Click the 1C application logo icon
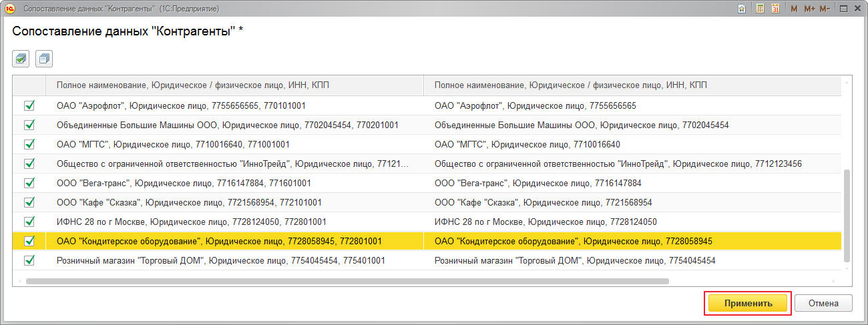 10,9
